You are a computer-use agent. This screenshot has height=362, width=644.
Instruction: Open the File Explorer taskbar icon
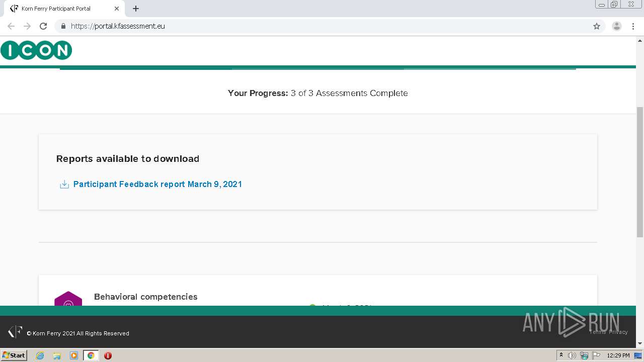pyautogui.click(x=57, y=355)
